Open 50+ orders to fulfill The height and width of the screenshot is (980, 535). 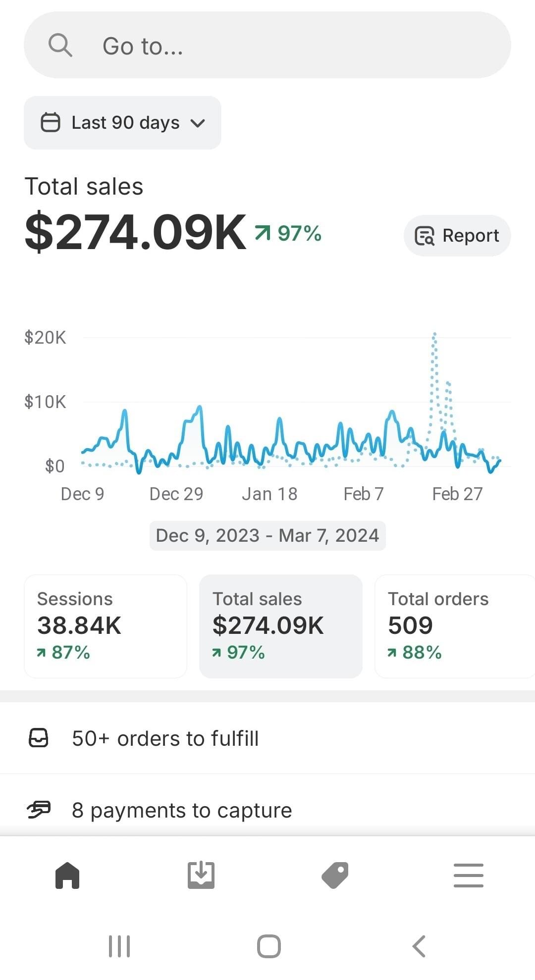pos(165,738)
